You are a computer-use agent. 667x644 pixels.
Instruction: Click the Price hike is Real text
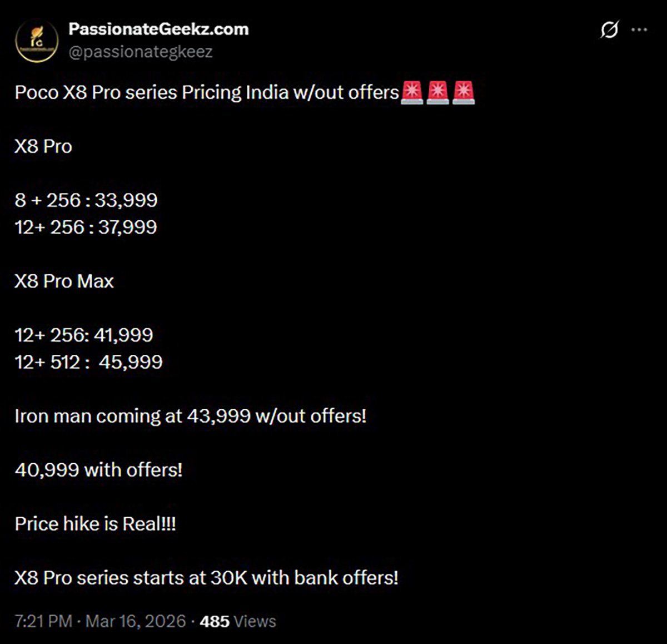[96, 523]
